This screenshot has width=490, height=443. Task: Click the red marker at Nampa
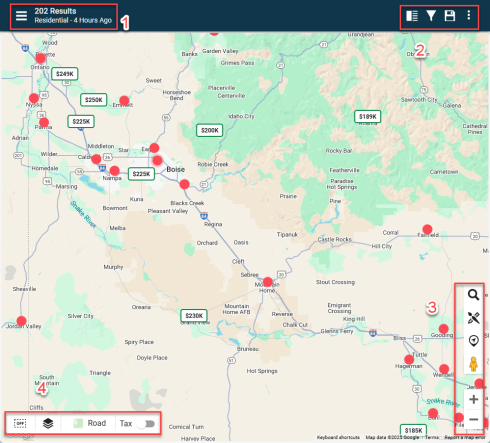115,171
